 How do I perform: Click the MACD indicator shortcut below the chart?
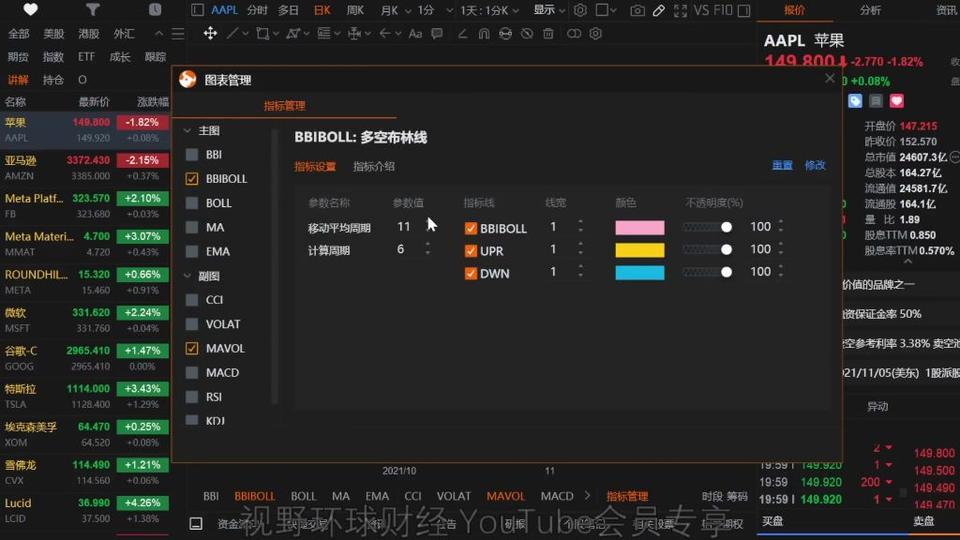(557, 497)
